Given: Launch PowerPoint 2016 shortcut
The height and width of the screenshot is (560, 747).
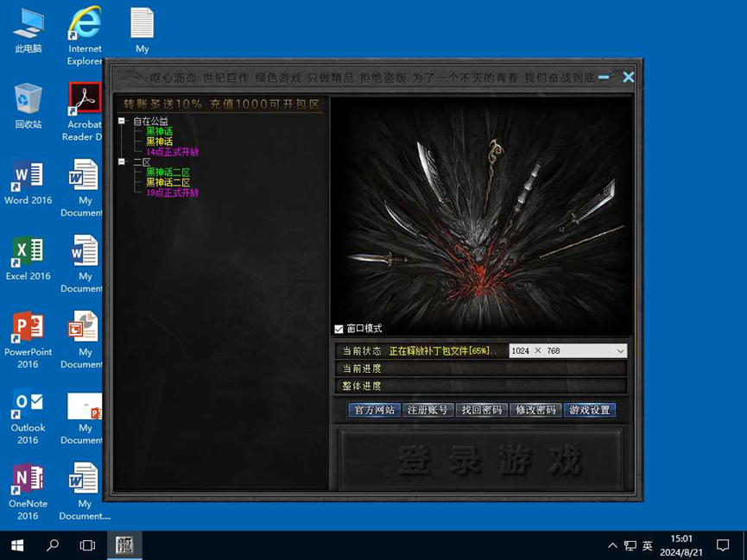Looking at the screenshot, I should 28,339.
